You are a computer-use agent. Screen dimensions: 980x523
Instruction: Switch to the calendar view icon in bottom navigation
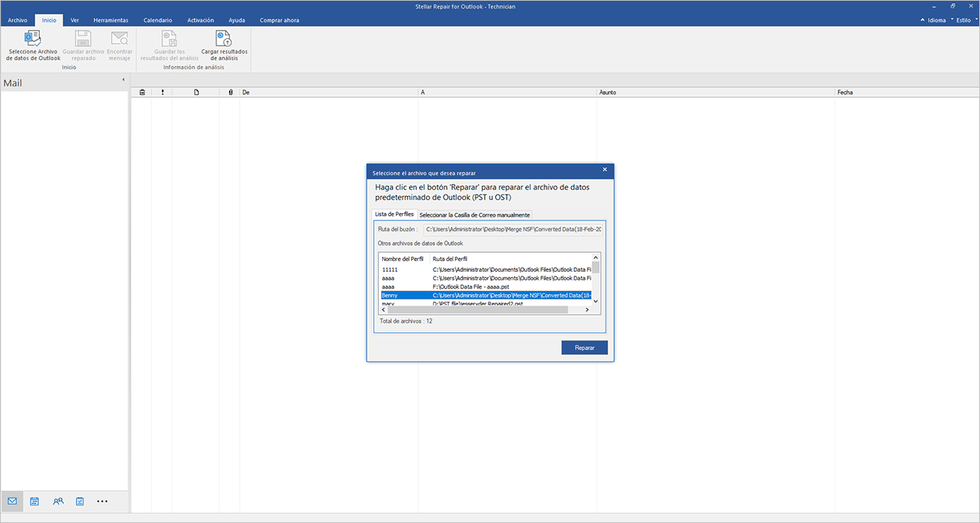click(x=34, y=502)
